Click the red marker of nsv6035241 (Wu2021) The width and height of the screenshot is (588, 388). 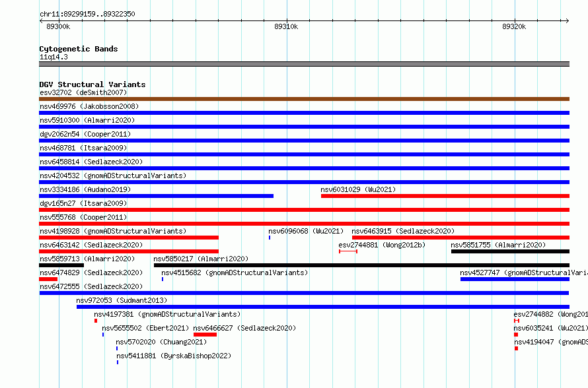[516, 335]
